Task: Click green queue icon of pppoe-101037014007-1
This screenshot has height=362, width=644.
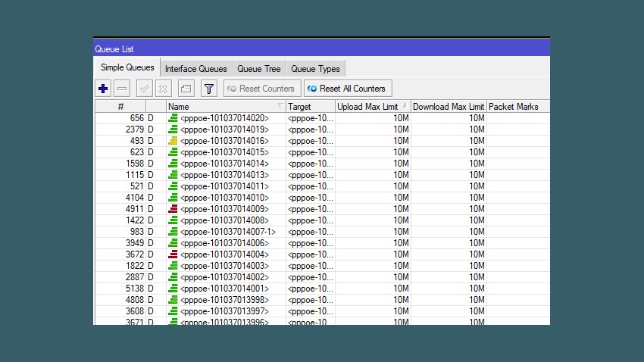Action: click(x=173, y=232)
